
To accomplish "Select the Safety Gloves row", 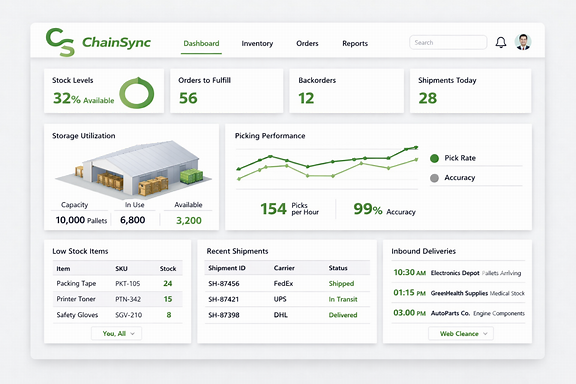I will click(118, 315).
